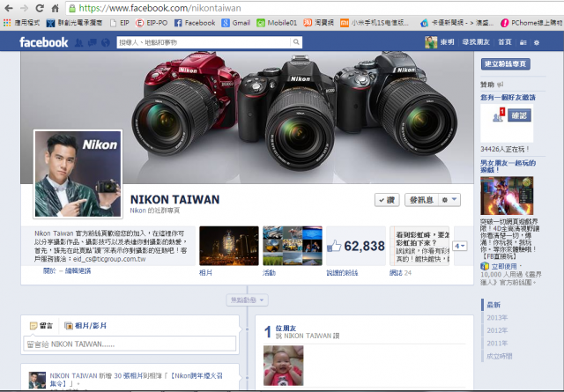Image resolution: width=564 pixels, height=392 pixels.
Task: Open the settings gear in the Facebook header
Action: 537,43
